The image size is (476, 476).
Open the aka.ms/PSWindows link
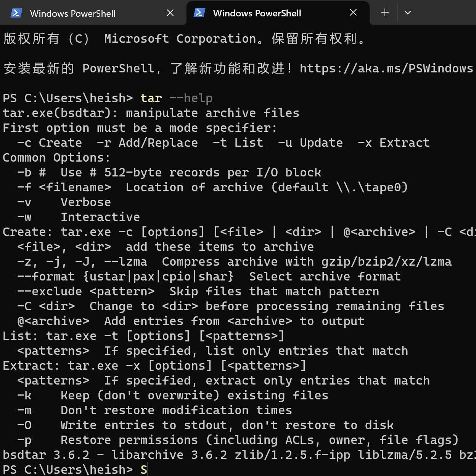click(x=385, y=68)
